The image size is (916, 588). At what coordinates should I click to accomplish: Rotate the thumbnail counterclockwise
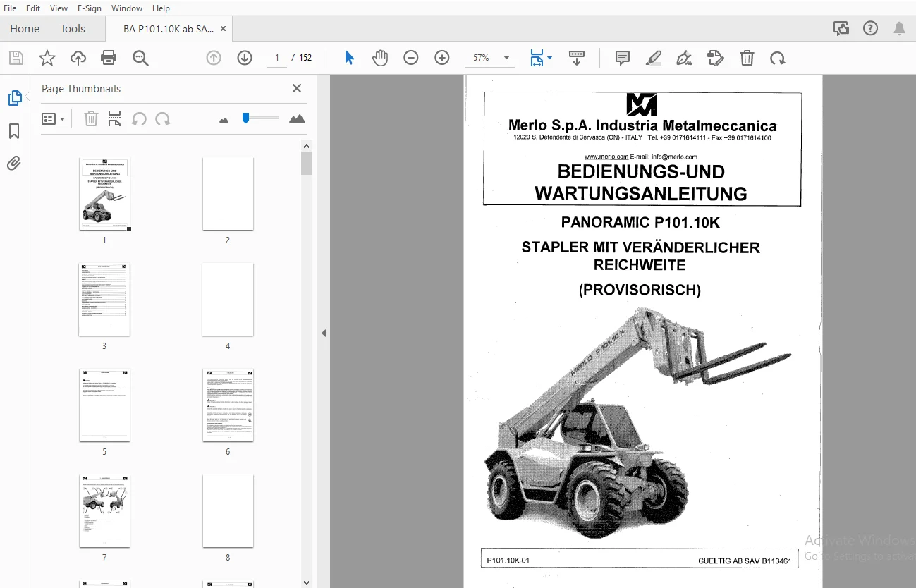[x=139, y=118]
